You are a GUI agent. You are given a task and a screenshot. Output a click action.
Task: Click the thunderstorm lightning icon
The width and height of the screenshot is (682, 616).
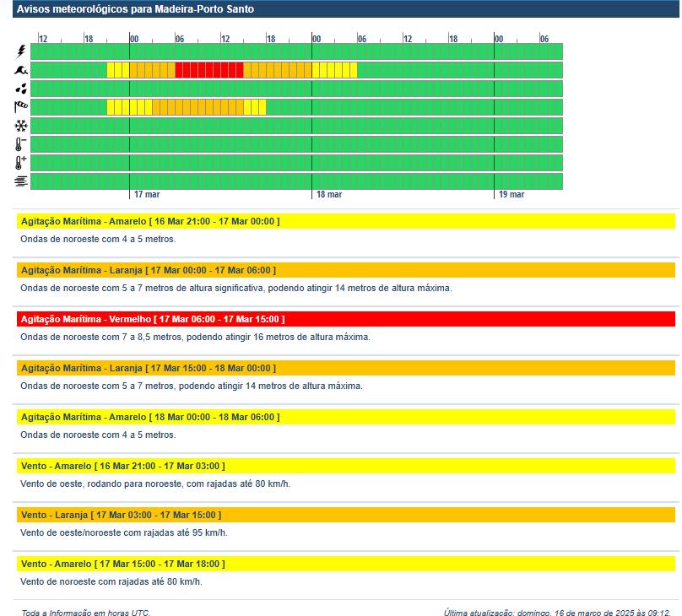pos(21,51)
